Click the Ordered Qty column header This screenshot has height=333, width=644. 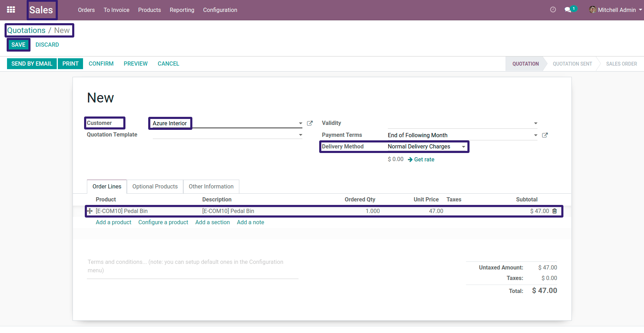tap(360, 199)
